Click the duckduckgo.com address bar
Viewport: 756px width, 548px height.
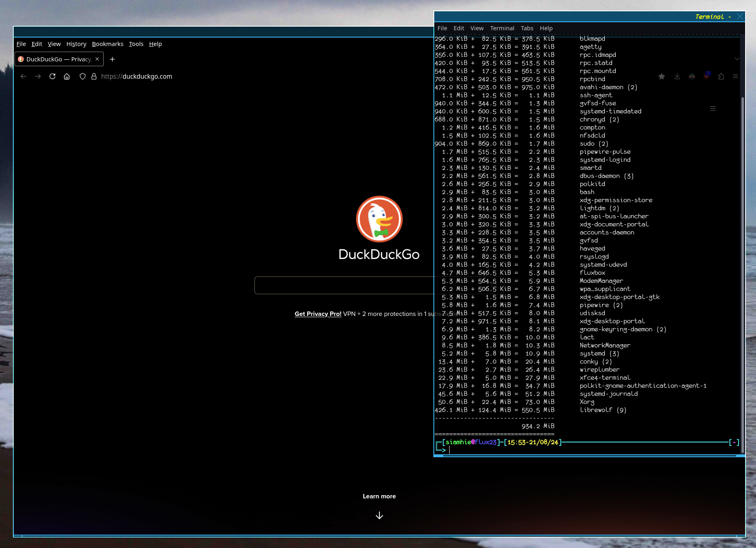click(137, 76)
